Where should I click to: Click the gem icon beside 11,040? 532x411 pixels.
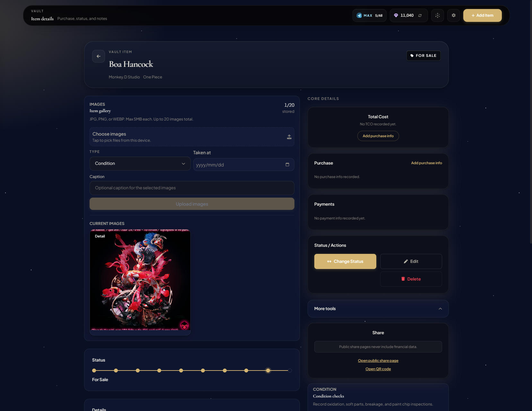click(396, 15)
